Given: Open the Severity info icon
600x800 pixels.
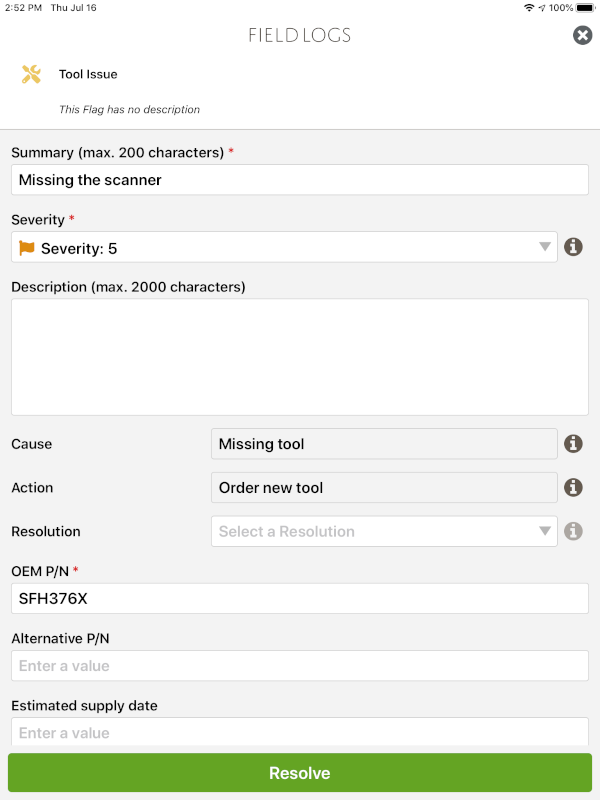Looking at the screenshot, I should tap(573, 247).
